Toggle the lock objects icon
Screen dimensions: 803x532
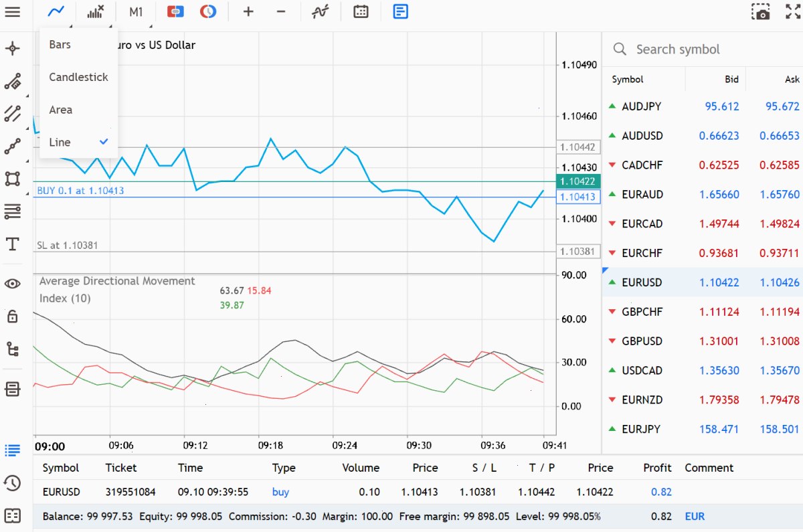[x=13, y=316]
